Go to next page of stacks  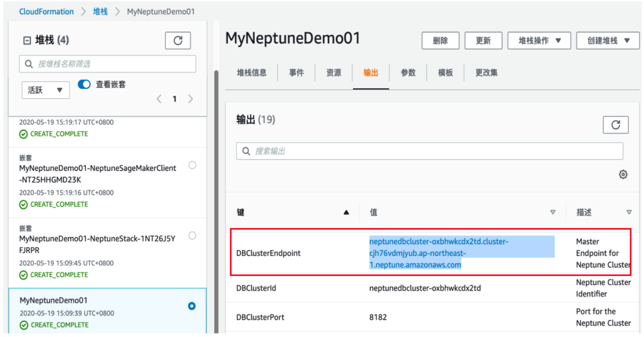tap(191, 99)
